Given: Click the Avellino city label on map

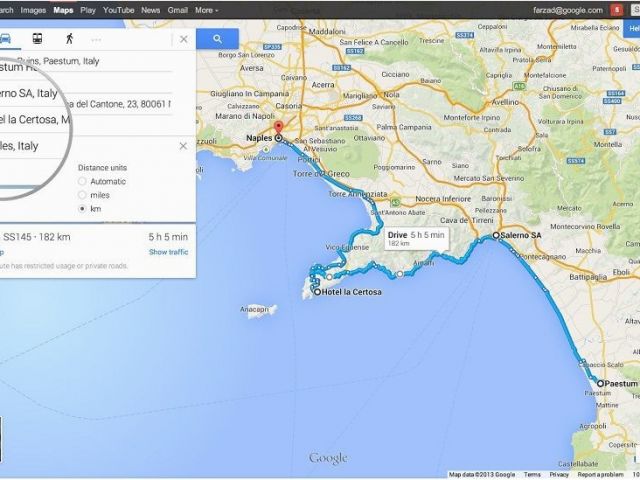Looking at the screenshot, I should (x=505, y=102).
